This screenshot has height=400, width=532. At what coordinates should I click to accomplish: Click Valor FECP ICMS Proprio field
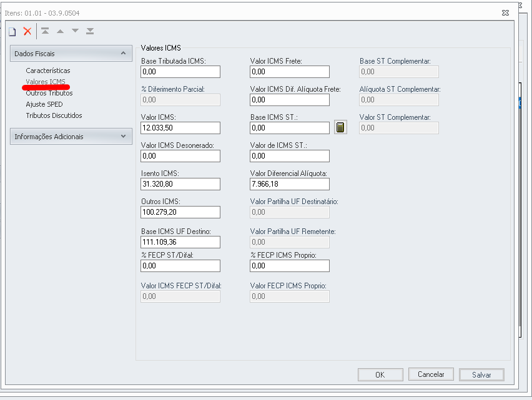290,296
